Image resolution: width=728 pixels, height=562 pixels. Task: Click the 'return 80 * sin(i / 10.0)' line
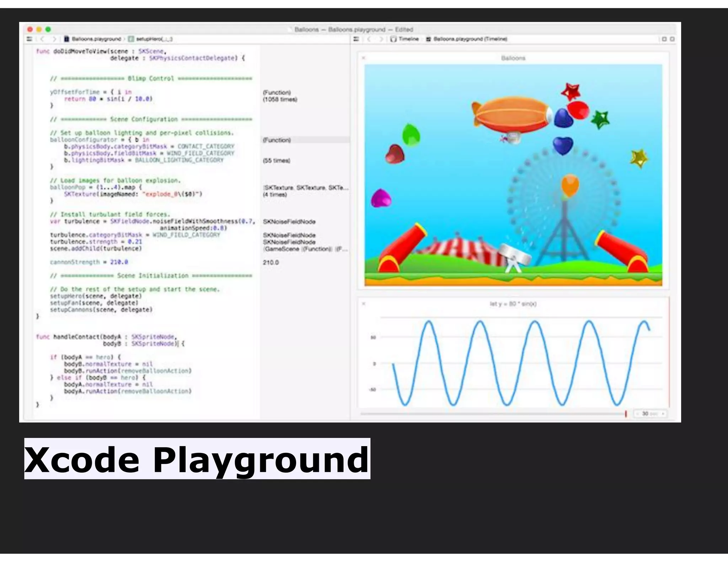tap(108, 99)
